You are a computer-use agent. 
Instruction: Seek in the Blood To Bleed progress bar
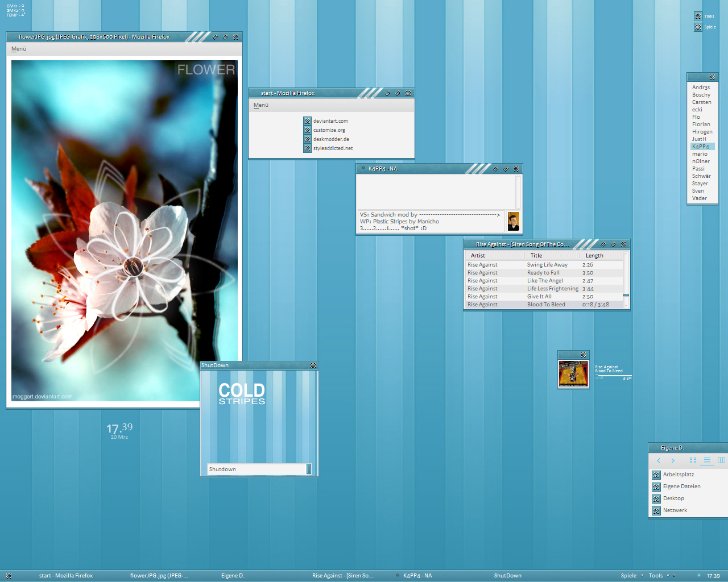613,376
